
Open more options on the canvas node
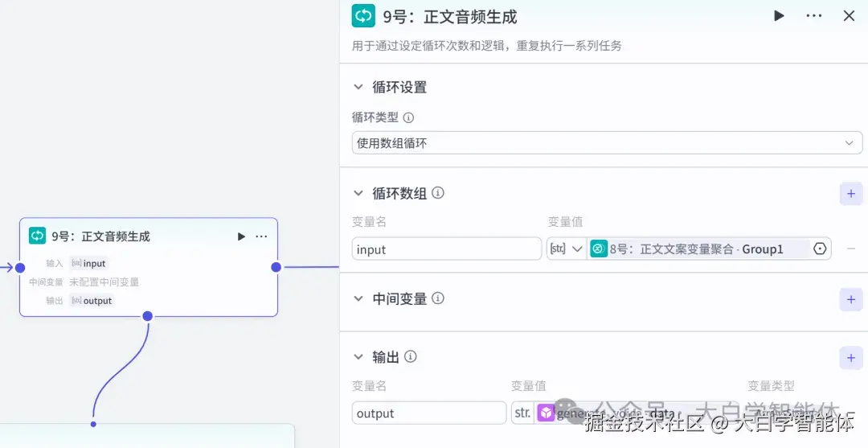pyautogui.click(x=261, y=236)
